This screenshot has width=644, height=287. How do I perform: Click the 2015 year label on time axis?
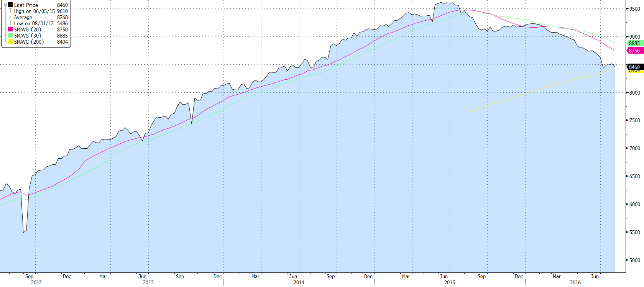[450, 282]
